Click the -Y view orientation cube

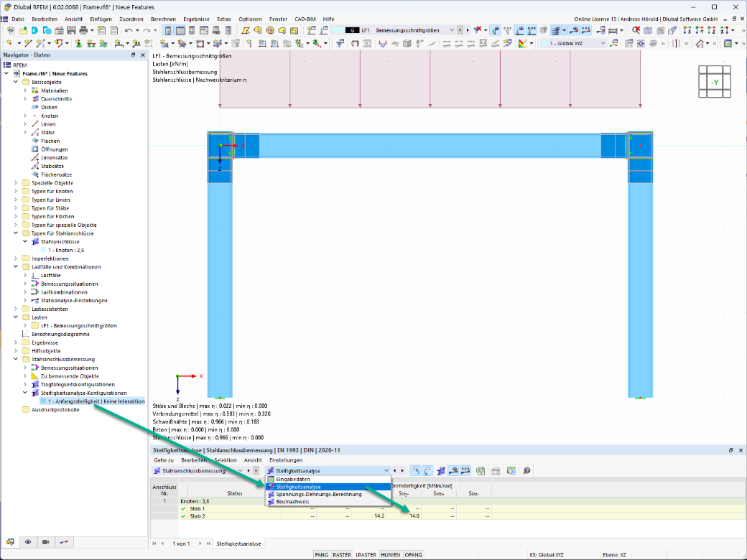tap(715, 82)
